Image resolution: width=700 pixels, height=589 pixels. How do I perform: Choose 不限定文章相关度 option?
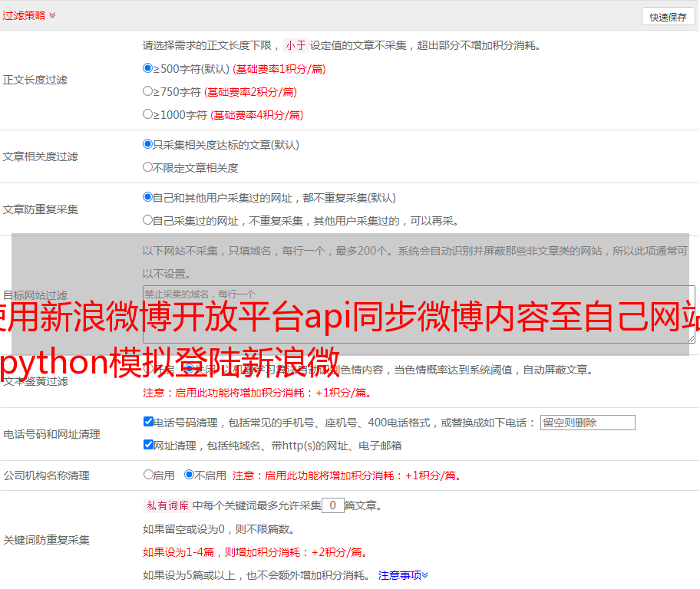coord(148,167)
